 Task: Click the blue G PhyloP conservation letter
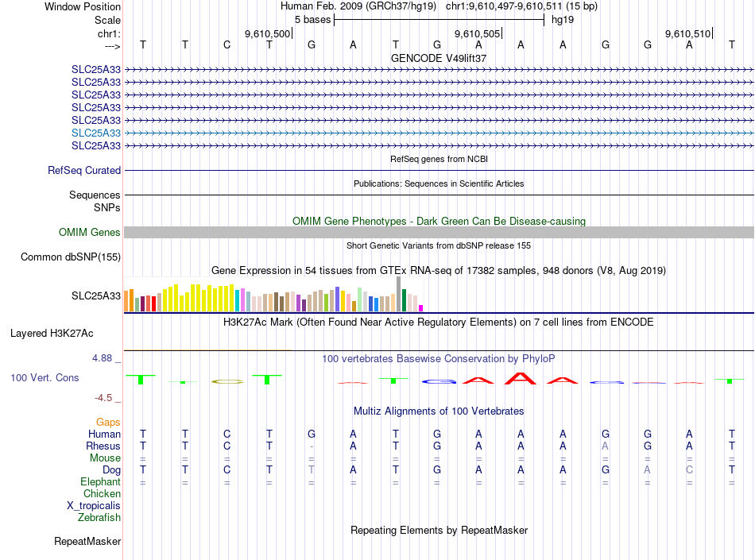tap(439, 381)
